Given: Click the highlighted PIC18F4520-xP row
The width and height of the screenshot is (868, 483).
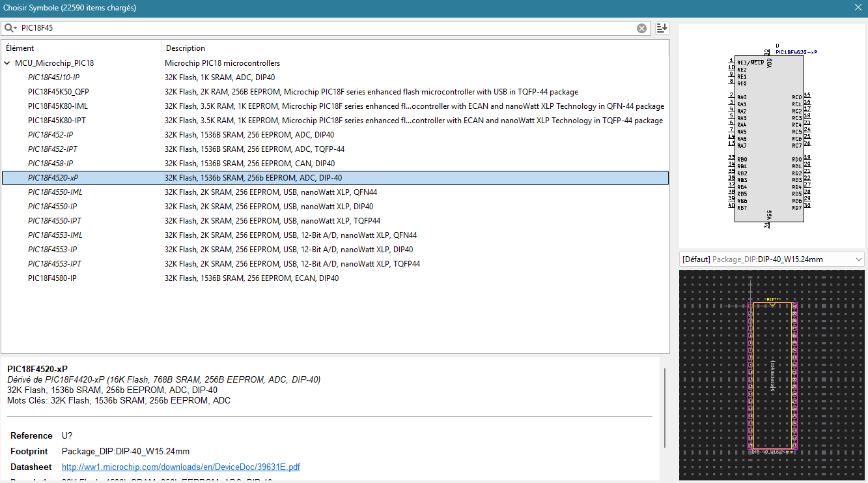Looking at the screenshot, I should click(x=335, y=178).
